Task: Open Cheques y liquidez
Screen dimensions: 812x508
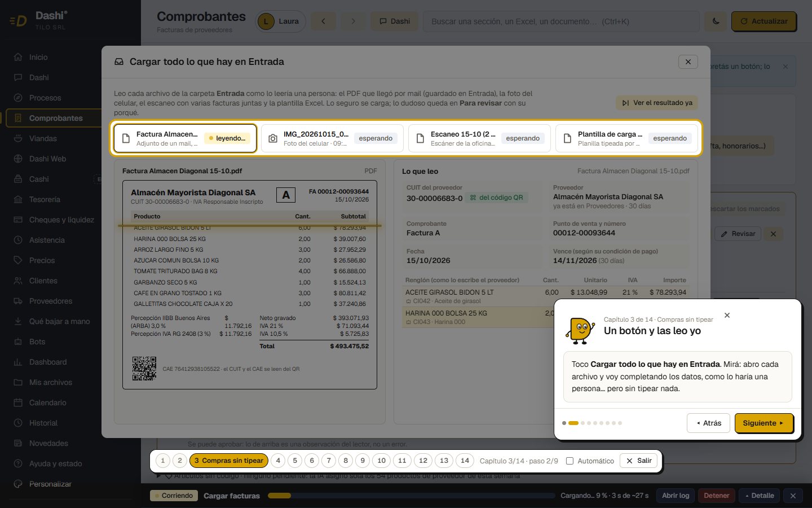Action: [x=61, y=220]
